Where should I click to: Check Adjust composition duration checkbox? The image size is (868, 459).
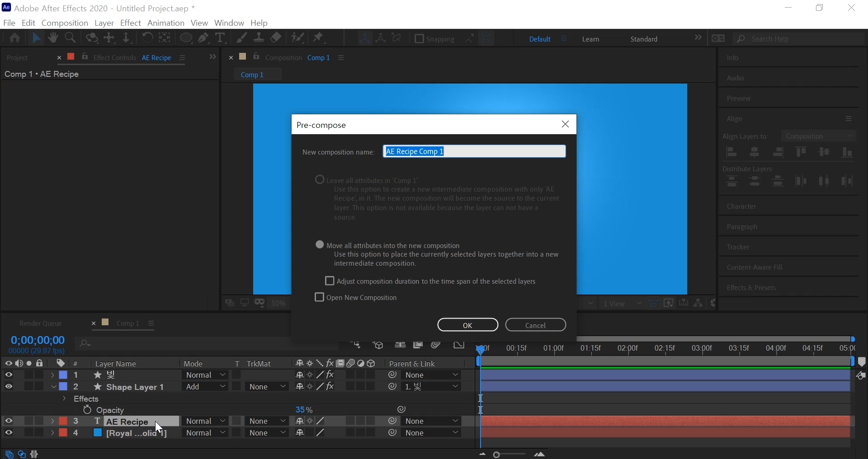click(330, 281)
